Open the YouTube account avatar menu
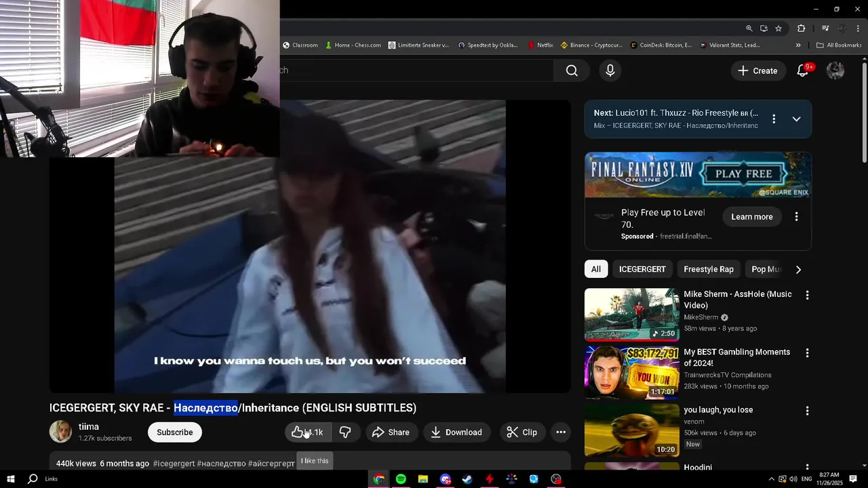 point(835,70)
